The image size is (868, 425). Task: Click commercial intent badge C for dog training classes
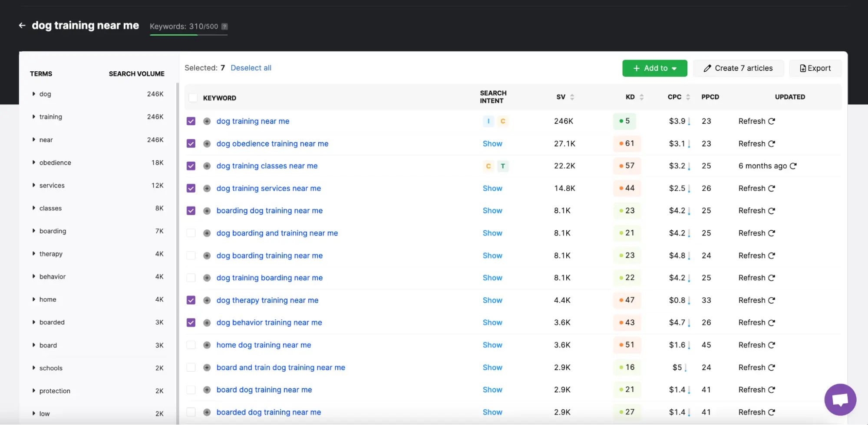point(488,166)
